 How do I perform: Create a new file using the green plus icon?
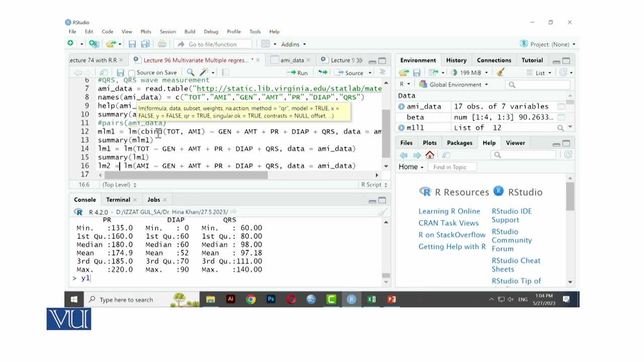pyautogui.click(x=70, y=44)
